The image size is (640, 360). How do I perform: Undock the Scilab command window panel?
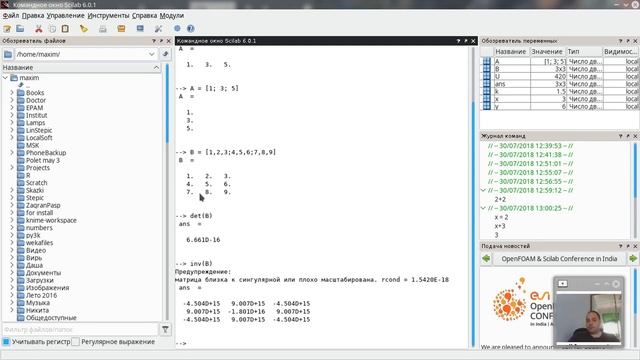tap(466, 41)
